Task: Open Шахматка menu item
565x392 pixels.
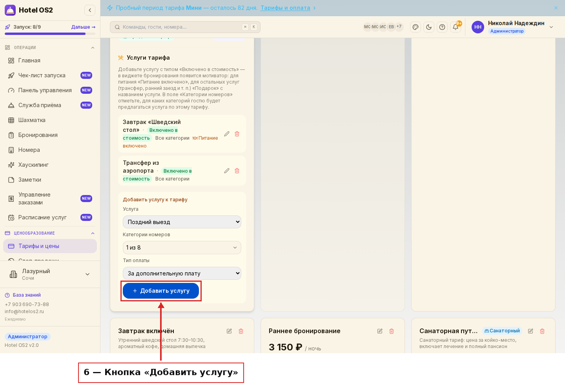Action: click(x=50, y=120)
